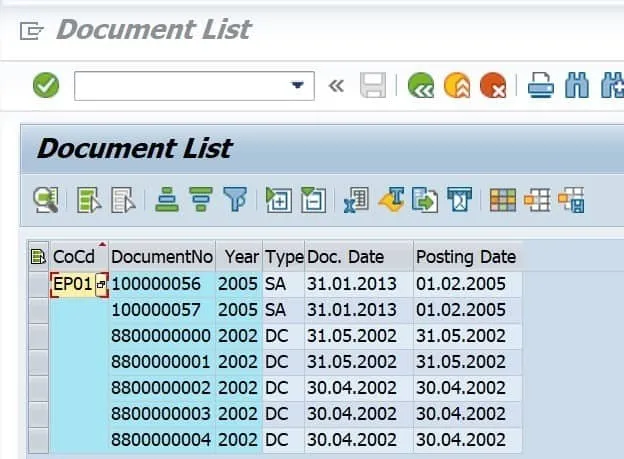This screenshot has height=459, width=624.
Task: Click the red Cancel icon
Action: (492, 86)
